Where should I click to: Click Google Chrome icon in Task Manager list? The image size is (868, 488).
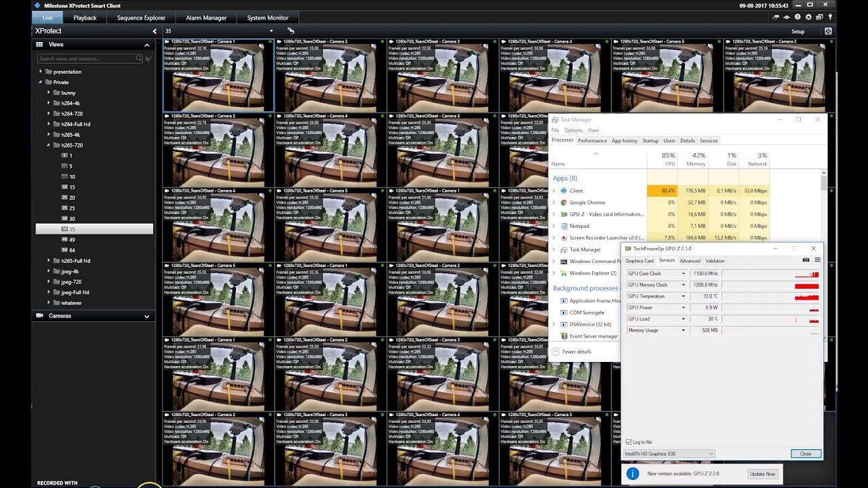tap(564, 202)
